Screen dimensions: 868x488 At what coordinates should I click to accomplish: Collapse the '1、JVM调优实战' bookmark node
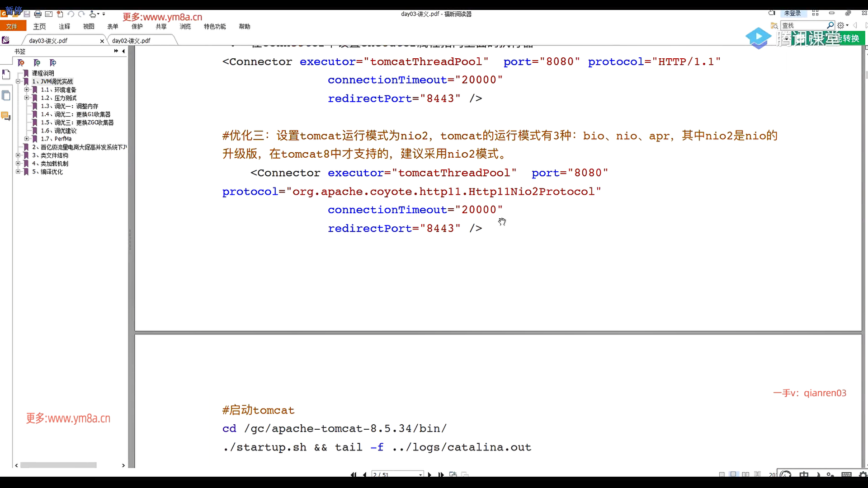click(x=18, y=81)
